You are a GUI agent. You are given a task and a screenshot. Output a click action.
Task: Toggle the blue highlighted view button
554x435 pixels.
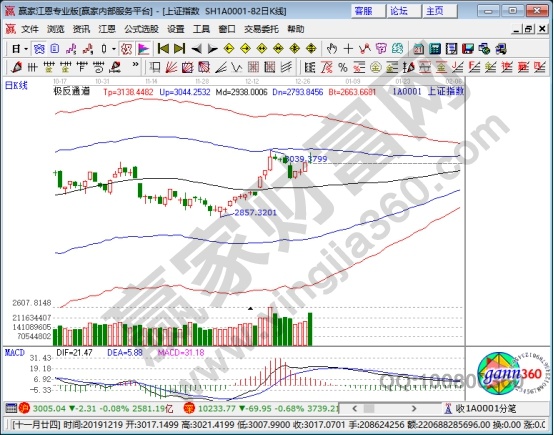click(39, 49)
